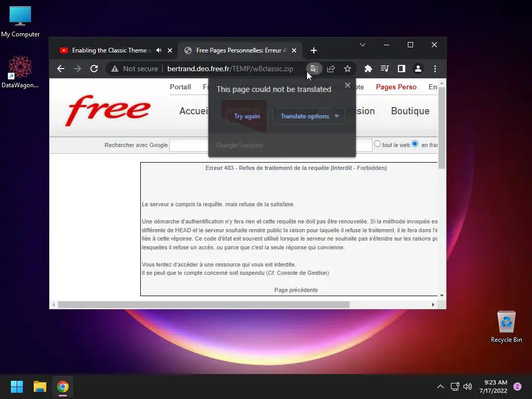Open File Explorer from taskbar
This screenshot has height=399, width=532.
pyautogui.click(x=39, y=387)
